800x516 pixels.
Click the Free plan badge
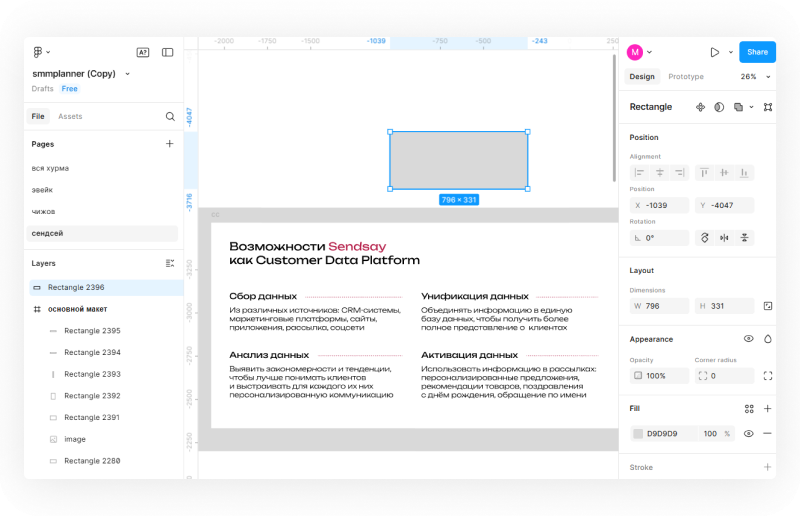tap(69, 89)
